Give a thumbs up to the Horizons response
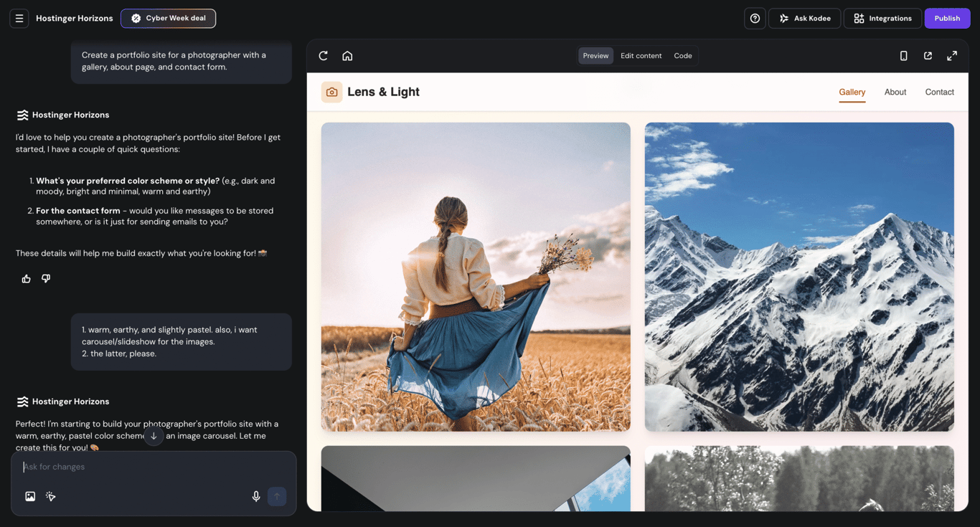 (26, 278)
